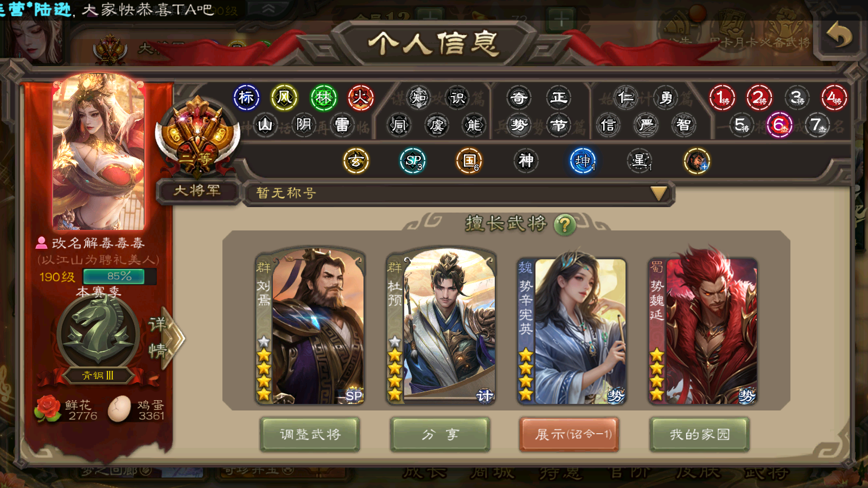Viewport: 868px width, 488px height.
Task: Click the back arrow icon
Action: (x=839, y=36)
